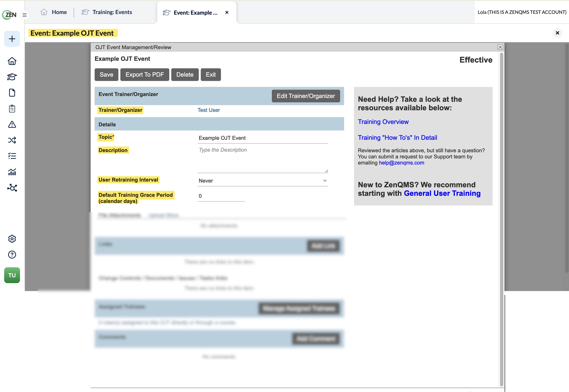This screenshot has height=392, width=569.
Task: Click the TU user avatar
Action: coord(12,275)
